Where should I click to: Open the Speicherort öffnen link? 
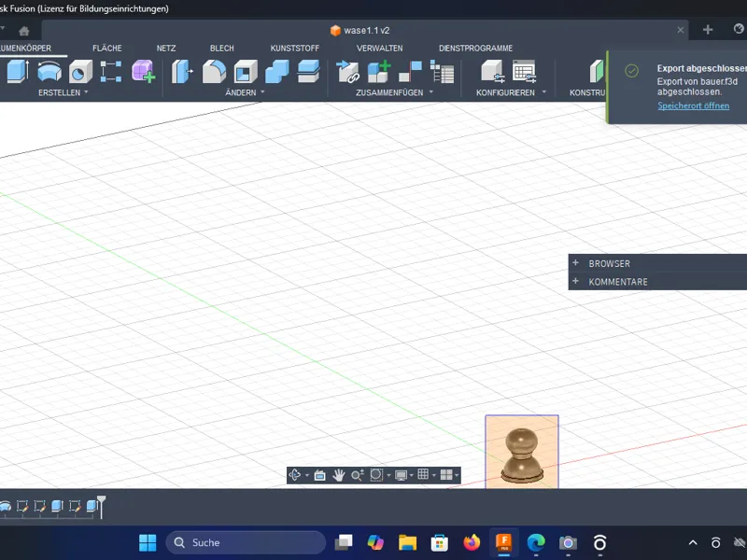pos(693,105)
